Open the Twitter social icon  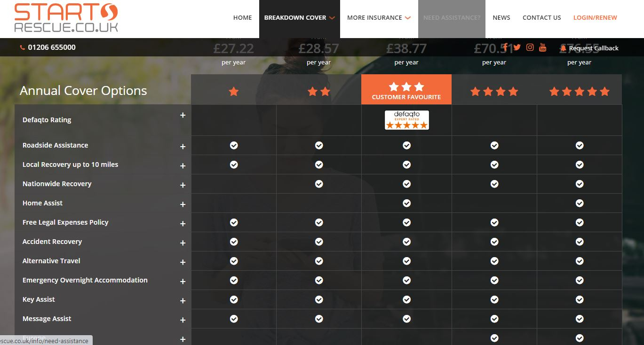coord(517,47)
